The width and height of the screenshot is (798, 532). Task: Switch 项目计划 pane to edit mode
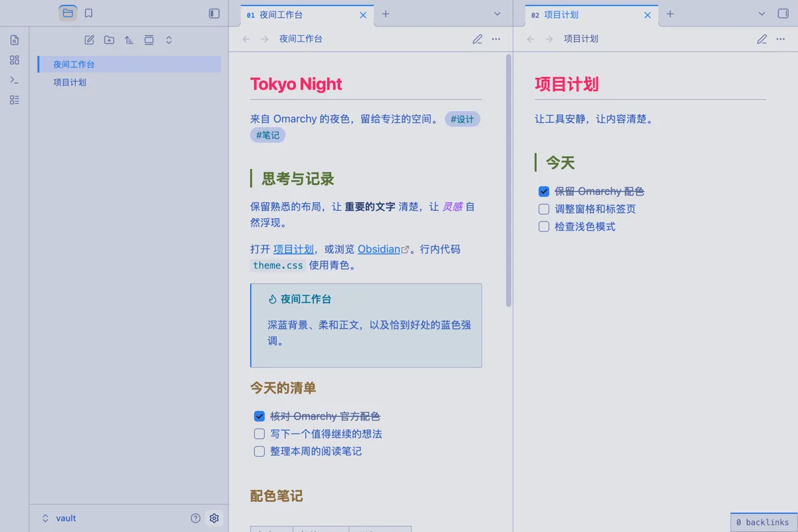[762, 39]
